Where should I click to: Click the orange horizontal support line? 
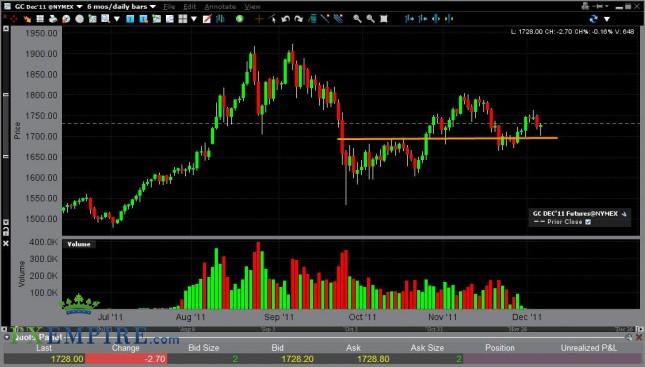point(448,138)
